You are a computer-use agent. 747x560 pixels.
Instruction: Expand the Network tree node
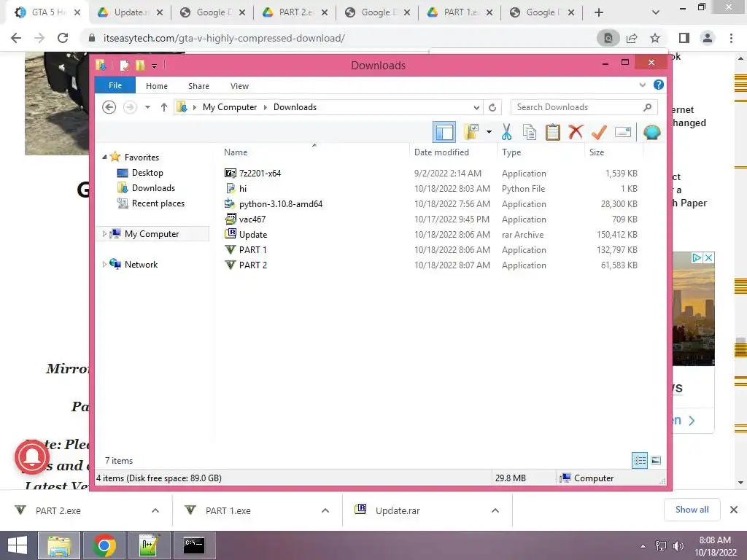(x=104, y=264)
